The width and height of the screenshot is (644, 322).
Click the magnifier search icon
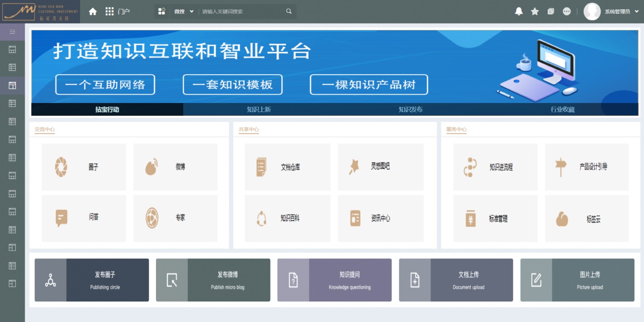(289, 11)
